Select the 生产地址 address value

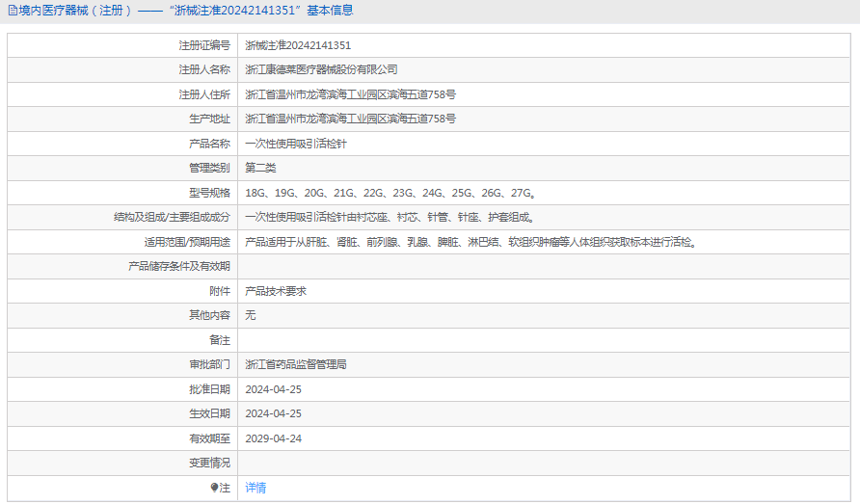351,119
